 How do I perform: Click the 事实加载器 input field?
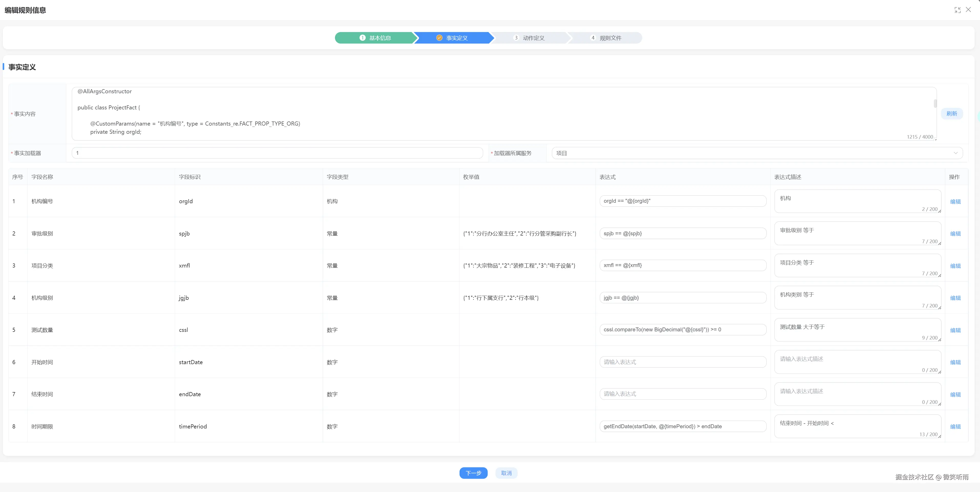[x=277, y=153]
